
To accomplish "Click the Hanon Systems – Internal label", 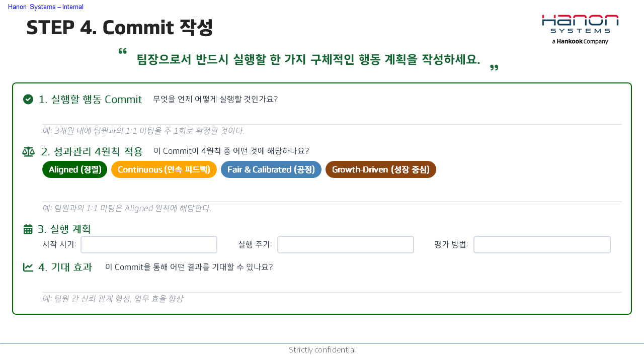I will click(46, 7).
